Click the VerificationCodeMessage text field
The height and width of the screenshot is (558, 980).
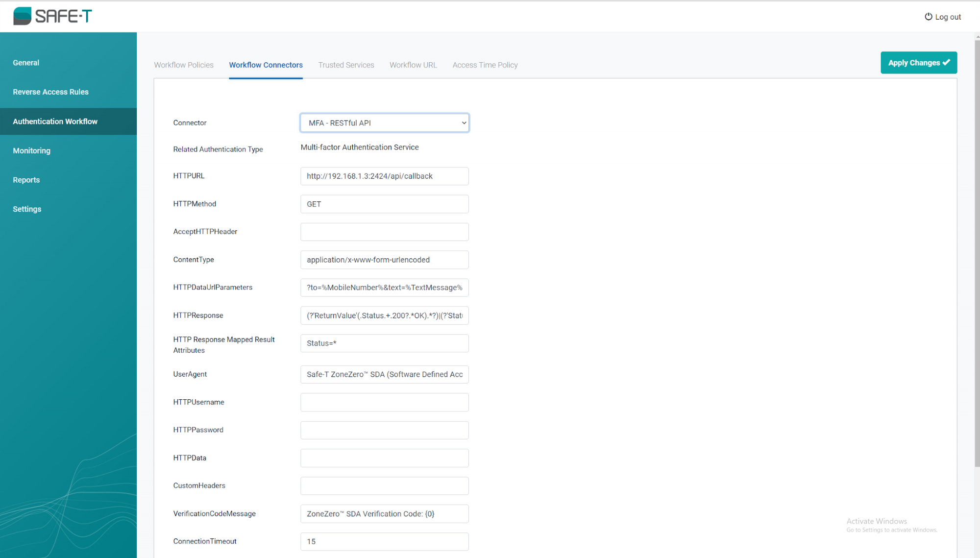pyautogui.click(x=384, y=514)
